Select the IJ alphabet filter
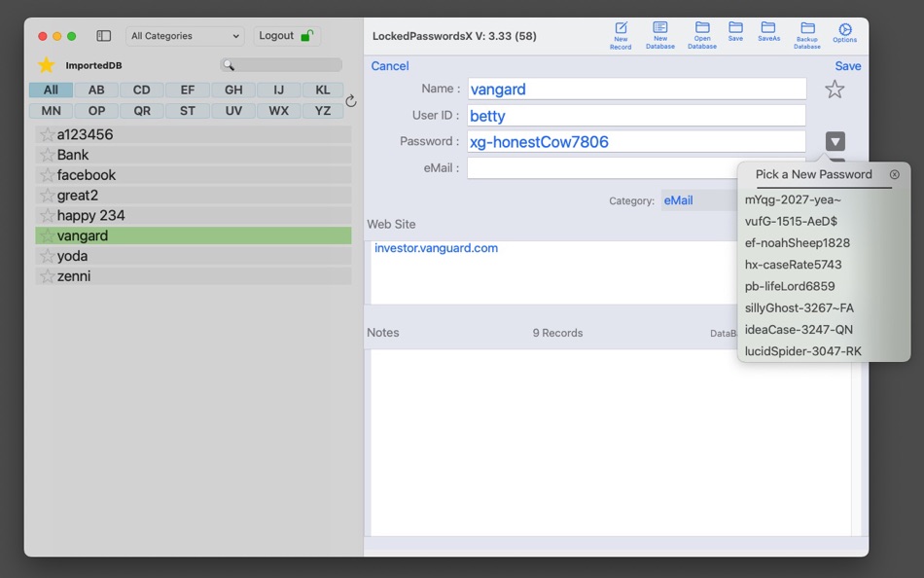 click(279, 90)
